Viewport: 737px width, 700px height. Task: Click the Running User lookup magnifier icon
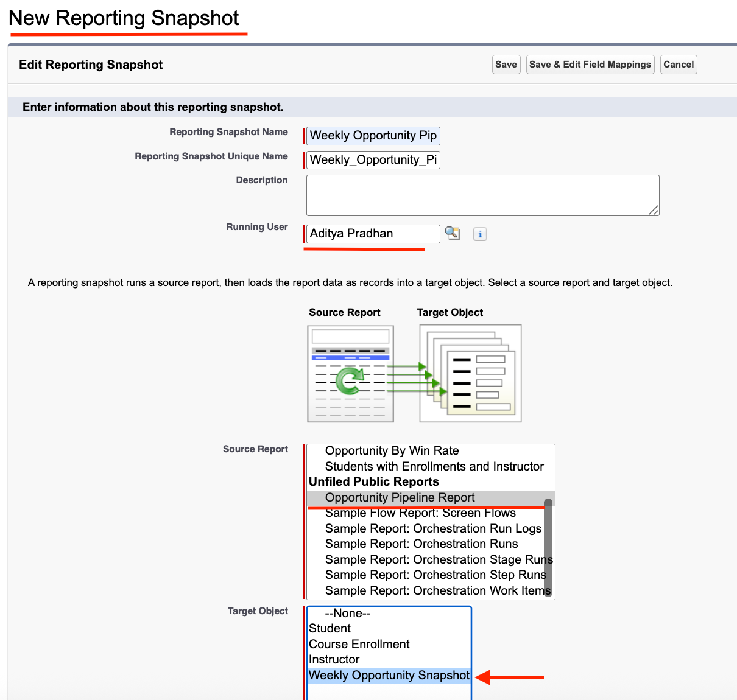tap(453, 233)
